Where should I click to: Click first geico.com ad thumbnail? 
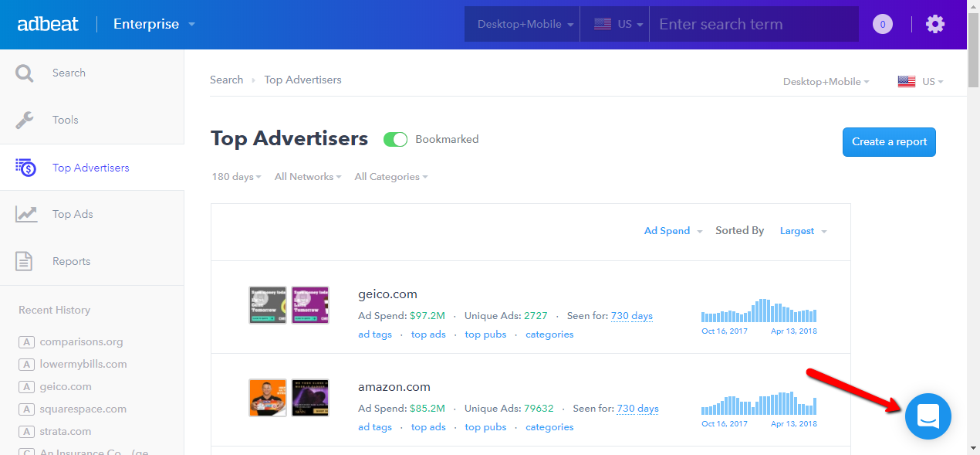[x=268, y=305]
